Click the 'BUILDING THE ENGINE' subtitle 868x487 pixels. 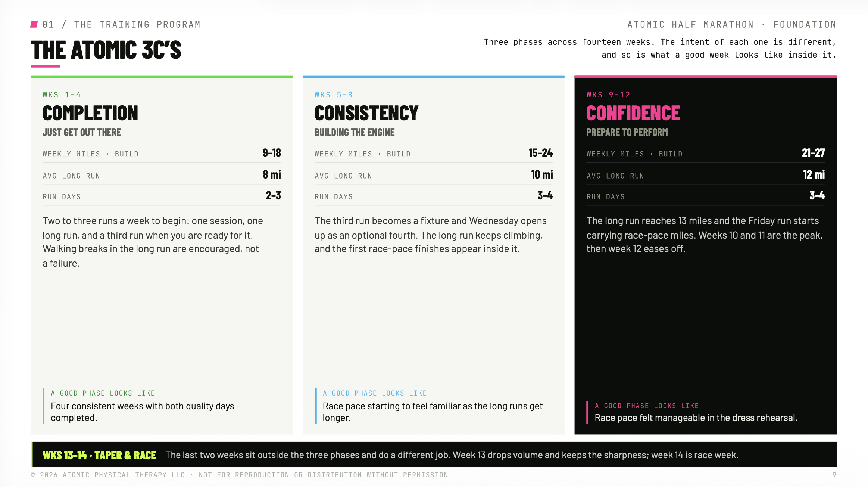click(x=355, y=133)
